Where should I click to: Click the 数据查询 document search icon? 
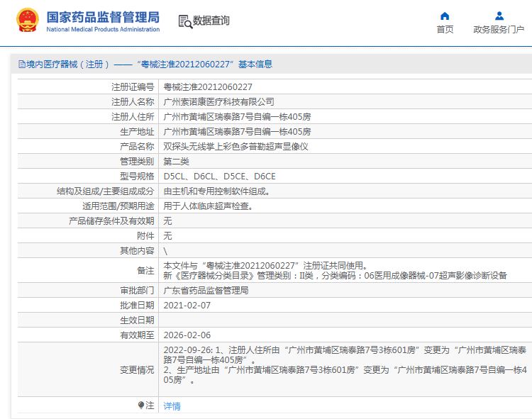click(x=184, y=21)
